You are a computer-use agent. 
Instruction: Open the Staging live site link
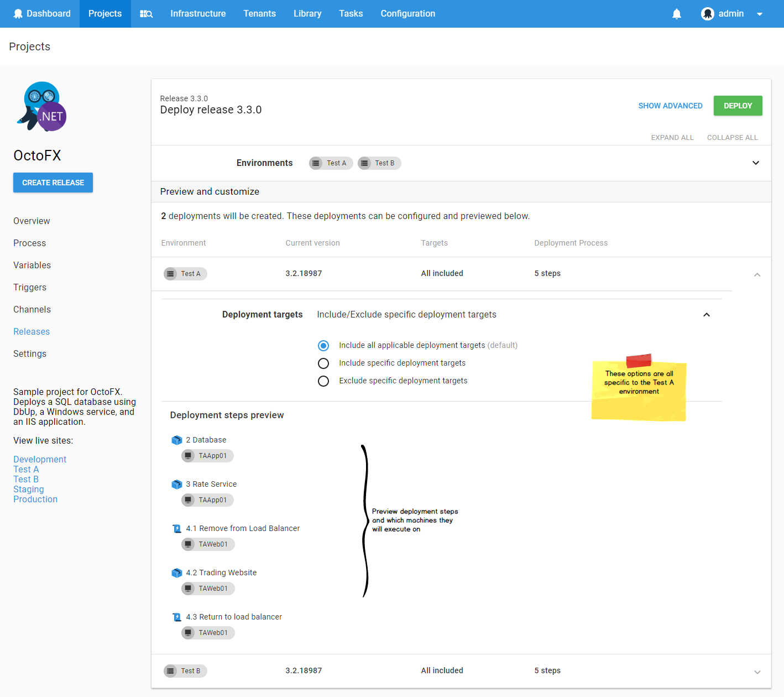click(28, 489)
